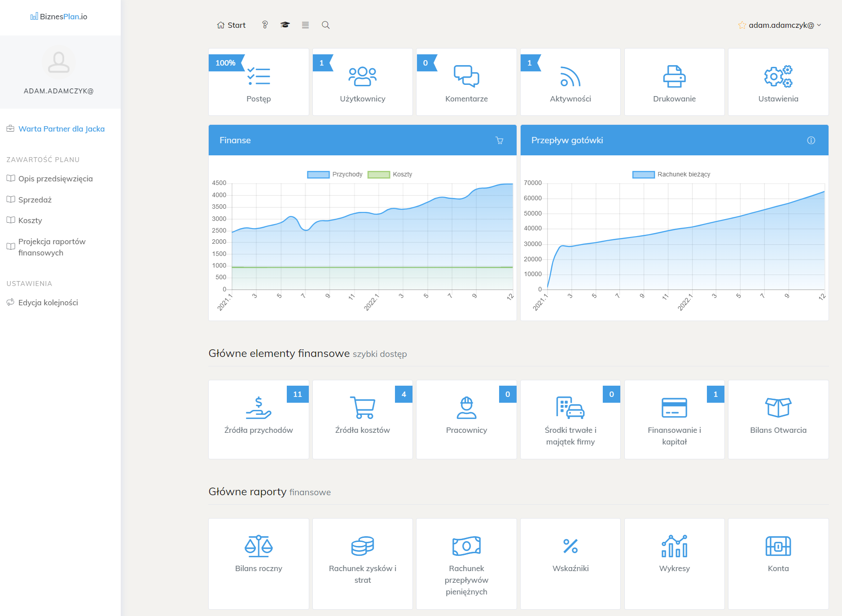Open Opis przedsięwzięcia in sidebar

click(50, 179)
